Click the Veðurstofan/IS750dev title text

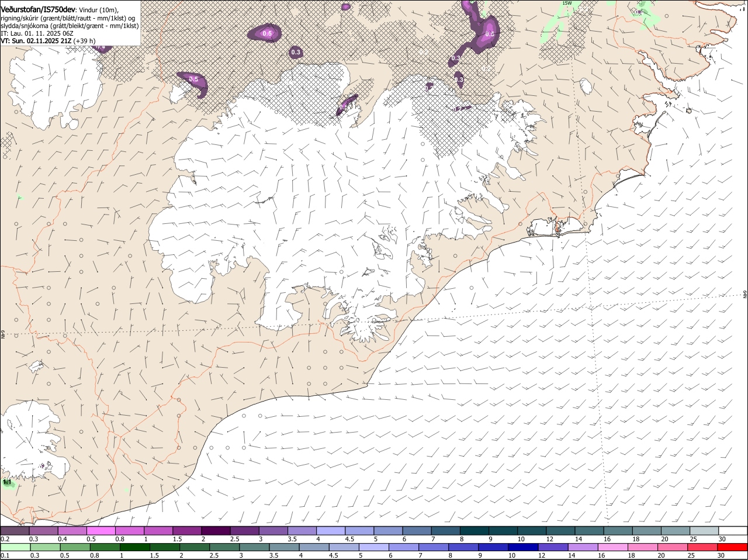point(38,9)
